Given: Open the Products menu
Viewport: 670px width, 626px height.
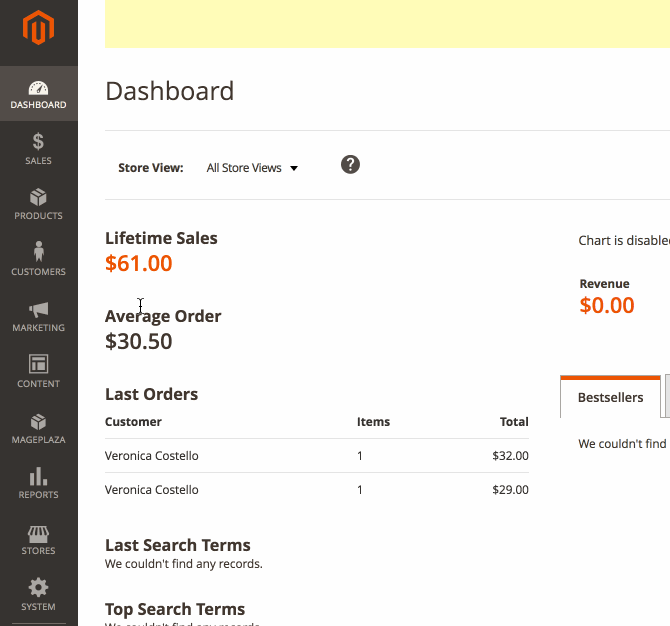Looking at the screenshot, I should point(38,204).
